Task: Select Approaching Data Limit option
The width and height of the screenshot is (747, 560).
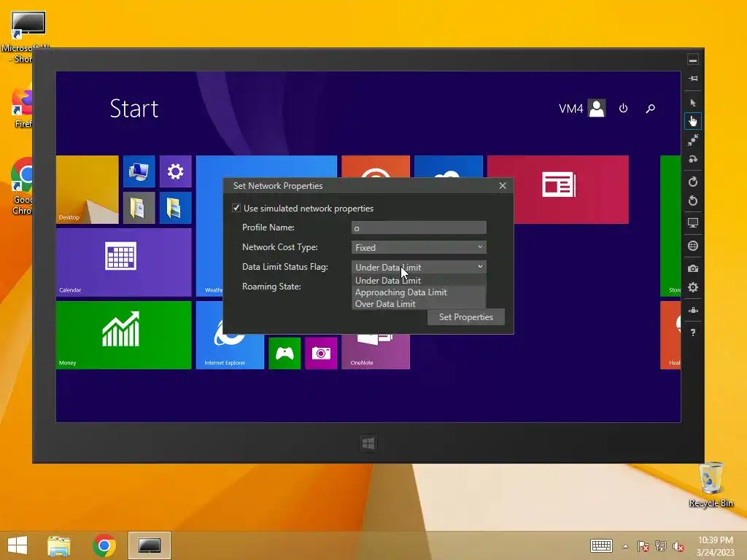Action: [x=419, y=292]
